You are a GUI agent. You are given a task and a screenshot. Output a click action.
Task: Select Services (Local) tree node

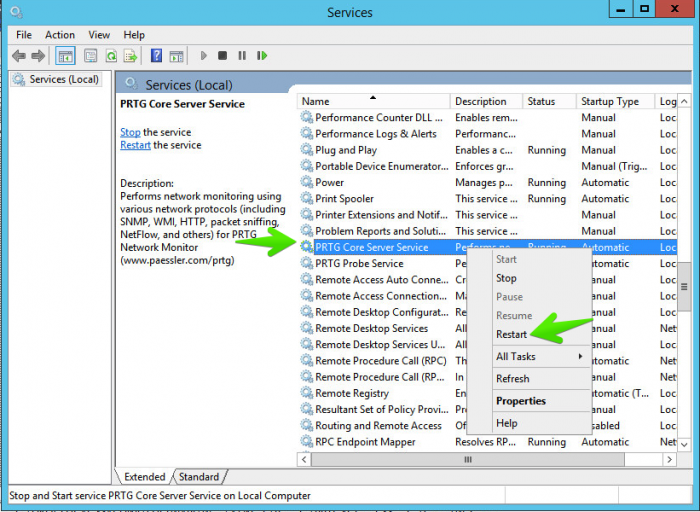[57, 79]
